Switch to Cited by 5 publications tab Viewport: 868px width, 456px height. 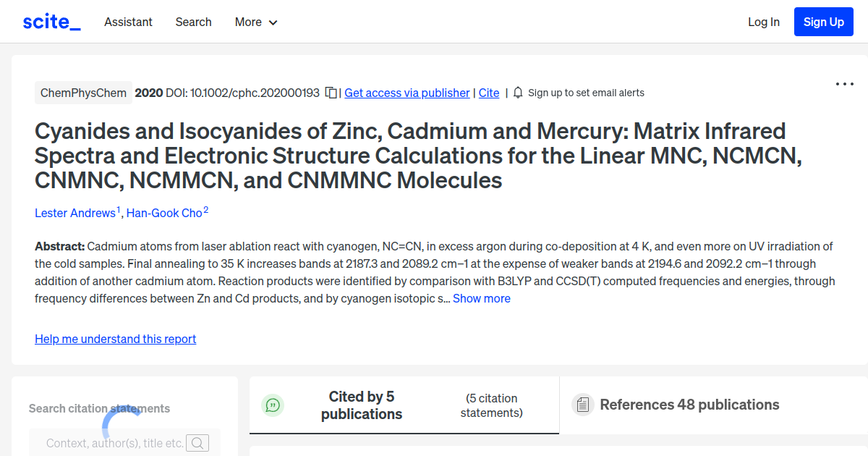coord(362,405)
